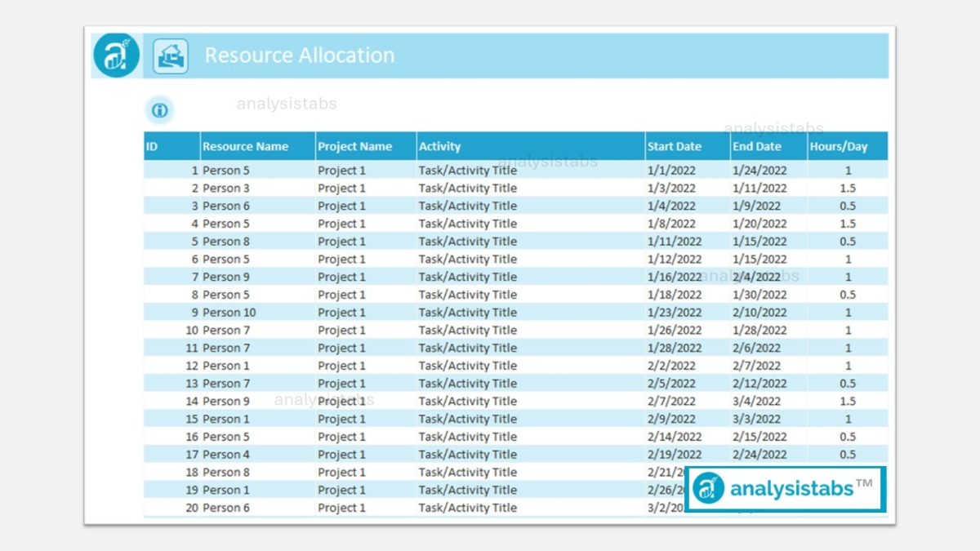Select the End Date column header
The height and width of the screenshot is (551, 980).
tap(755, 146)
